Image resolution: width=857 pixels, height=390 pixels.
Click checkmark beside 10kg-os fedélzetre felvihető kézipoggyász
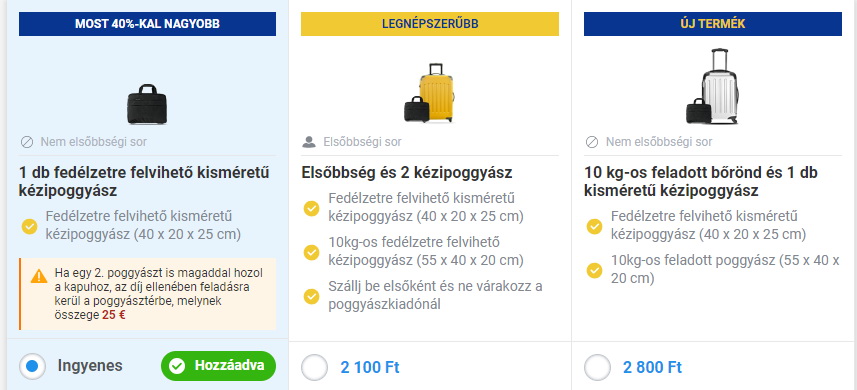click(311, 252)
